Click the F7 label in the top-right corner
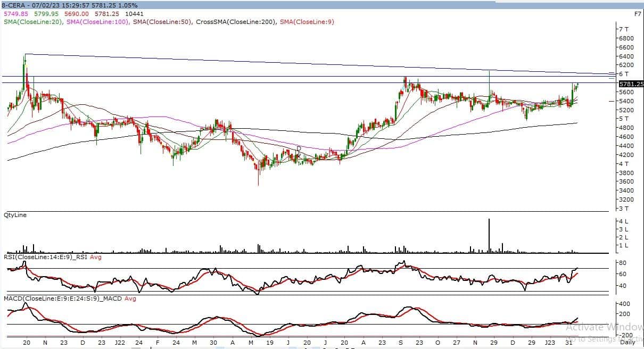This screenshot has width=644, height=349. point(638,14)
